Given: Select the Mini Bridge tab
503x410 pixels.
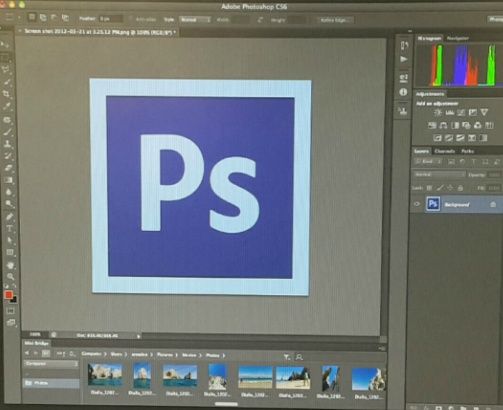Looking at the screenshot, I should point(36,343).
